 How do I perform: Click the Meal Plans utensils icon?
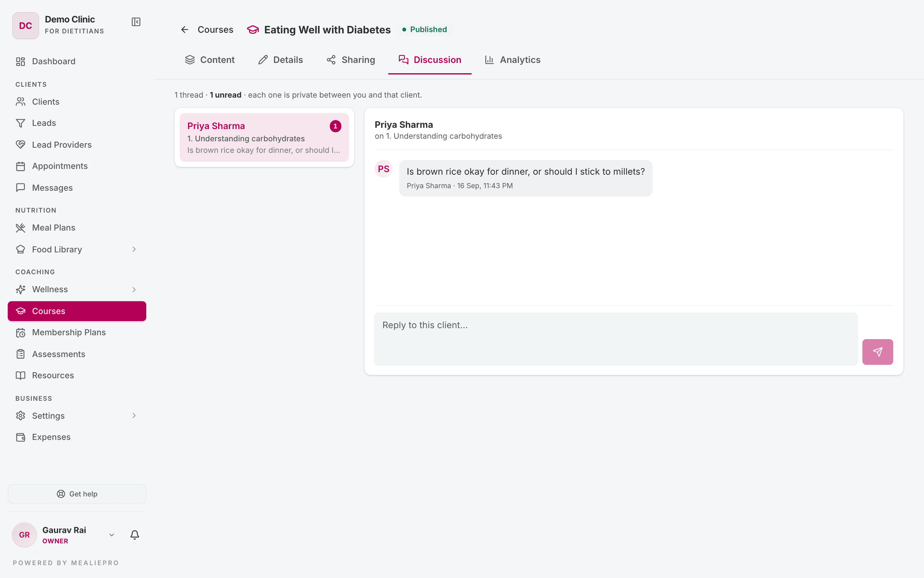(x=21, y=228)
